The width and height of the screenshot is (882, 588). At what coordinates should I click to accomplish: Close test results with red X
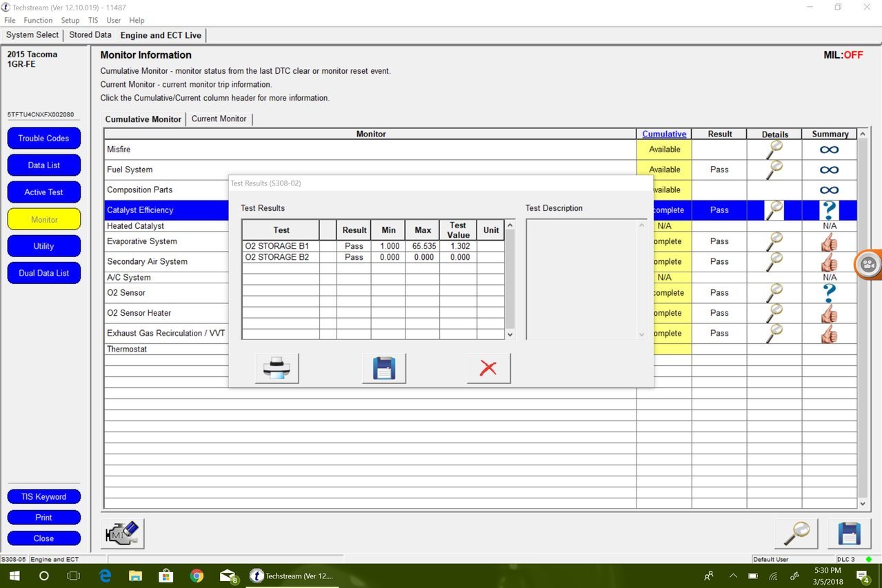coord(488,368)
